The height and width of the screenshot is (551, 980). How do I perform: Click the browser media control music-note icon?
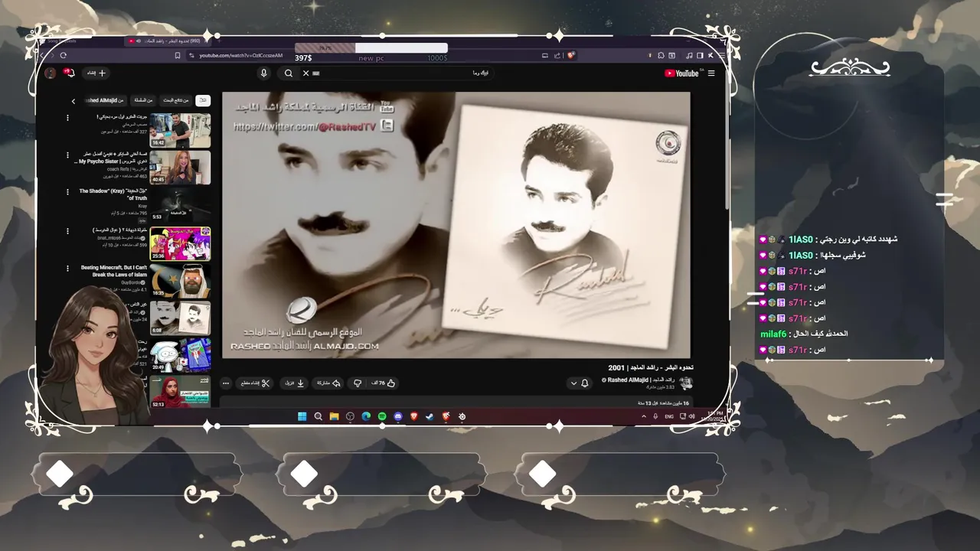point(689,55)
